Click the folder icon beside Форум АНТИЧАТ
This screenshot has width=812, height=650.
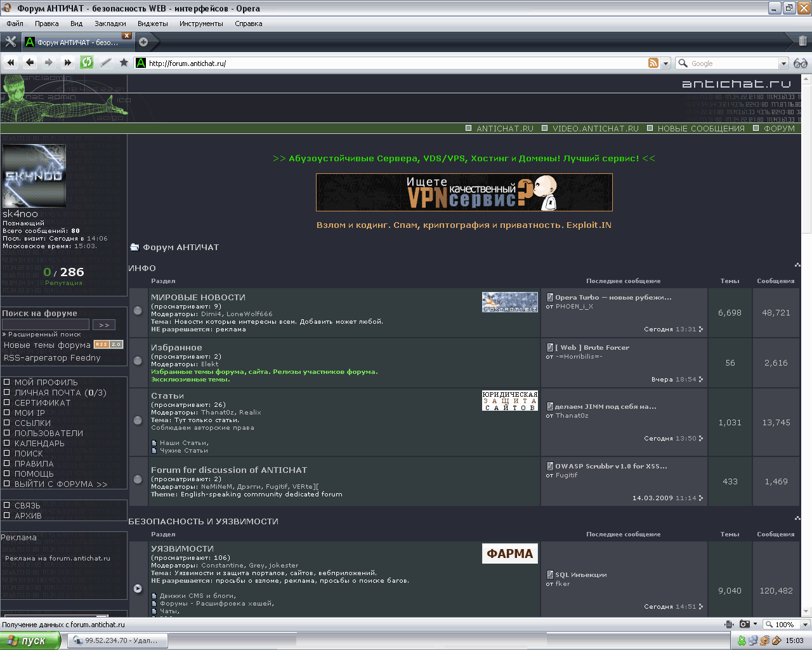134,247
